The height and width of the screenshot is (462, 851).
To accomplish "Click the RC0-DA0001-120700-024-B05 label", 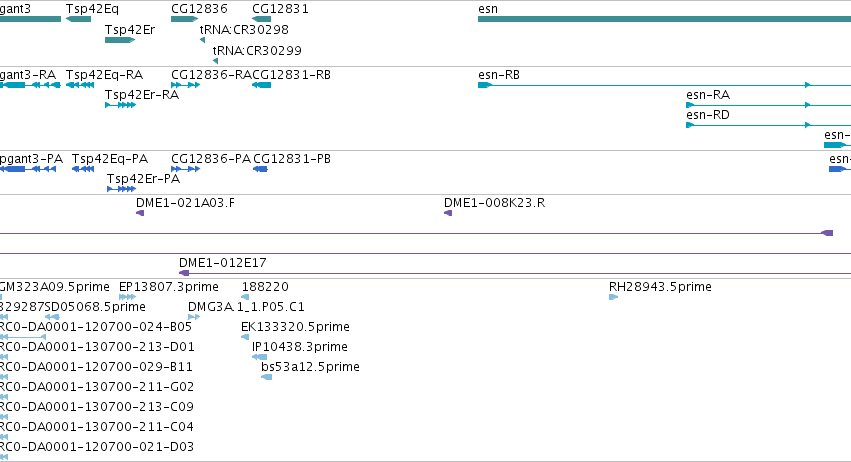I will tap(96, 327).
